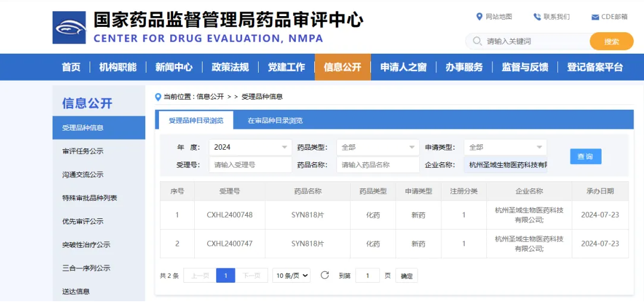
Task: Click the 当前位置 breadcrumb pin icon
Action: click(158, 97)
